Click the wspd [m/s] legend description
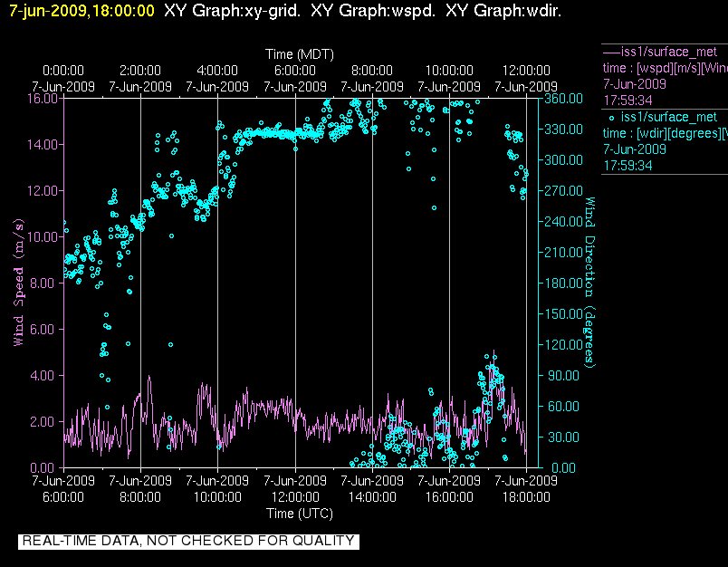Screen dimensions: 728x567 click(665, 66)
